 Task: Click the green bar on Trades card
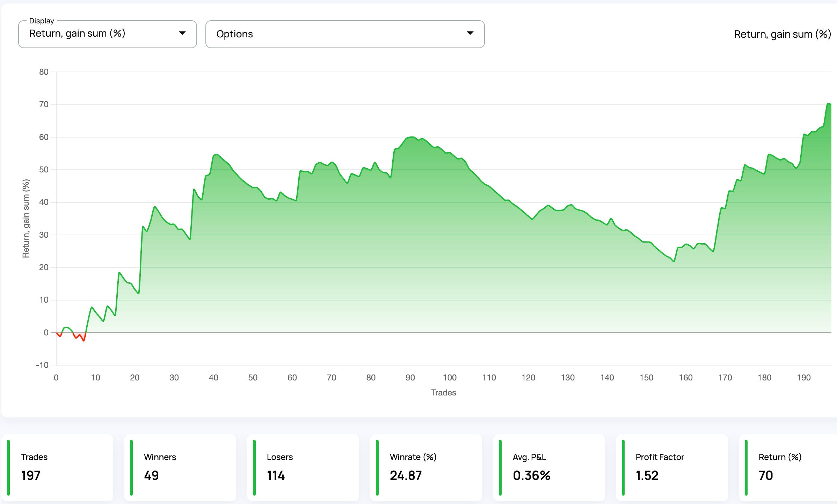[x=8, y=467]
